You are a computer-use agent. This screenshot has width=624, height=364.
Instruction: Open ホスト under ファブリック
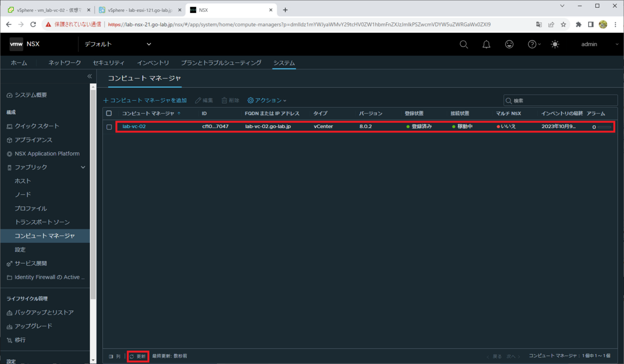tap(23, 181)
